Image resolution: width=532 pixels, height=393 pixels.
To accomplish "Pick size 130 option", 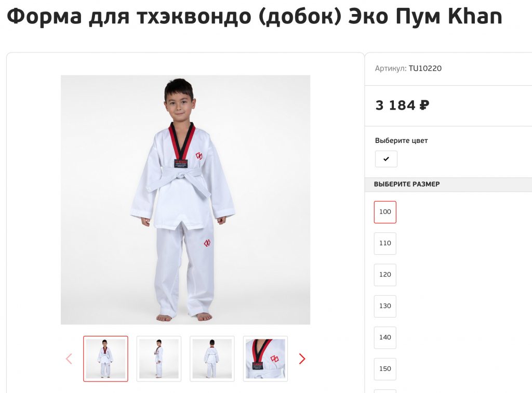I will click(385, 306).
